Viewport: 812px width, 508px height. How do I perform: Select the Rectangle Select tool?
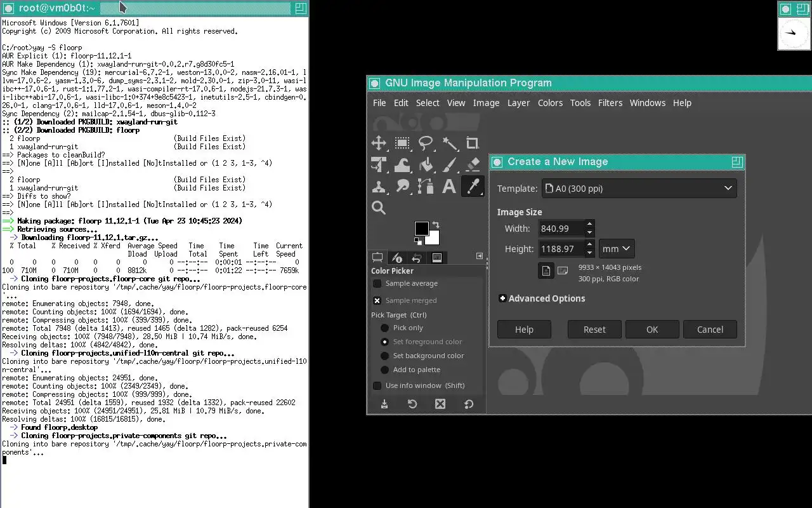[x=402, y=143]
